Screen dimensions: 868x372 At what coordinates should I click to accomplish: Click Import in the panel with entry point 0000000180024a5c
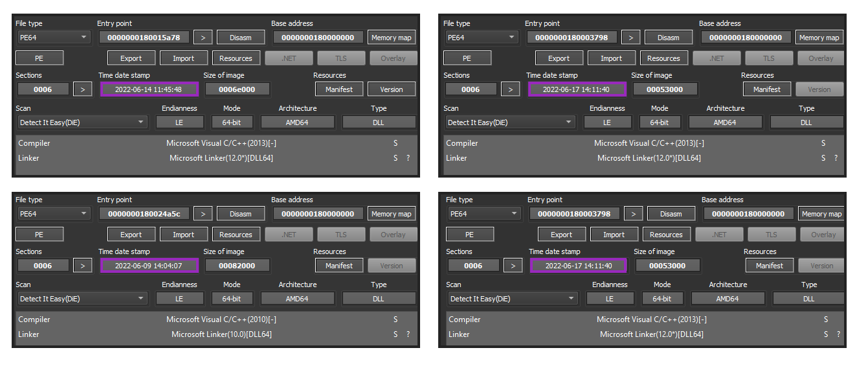(x=183, y=235)
